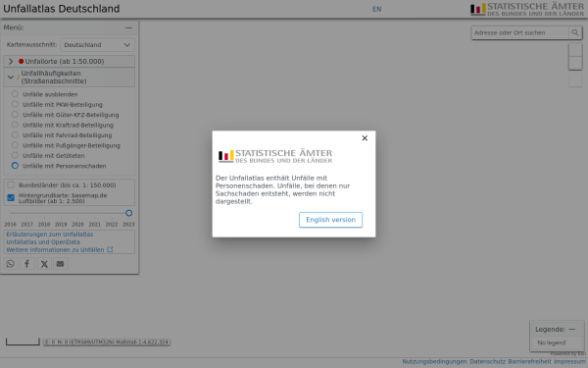Click 'Unfallatlas Deutschland' page title

coord(62,9)
